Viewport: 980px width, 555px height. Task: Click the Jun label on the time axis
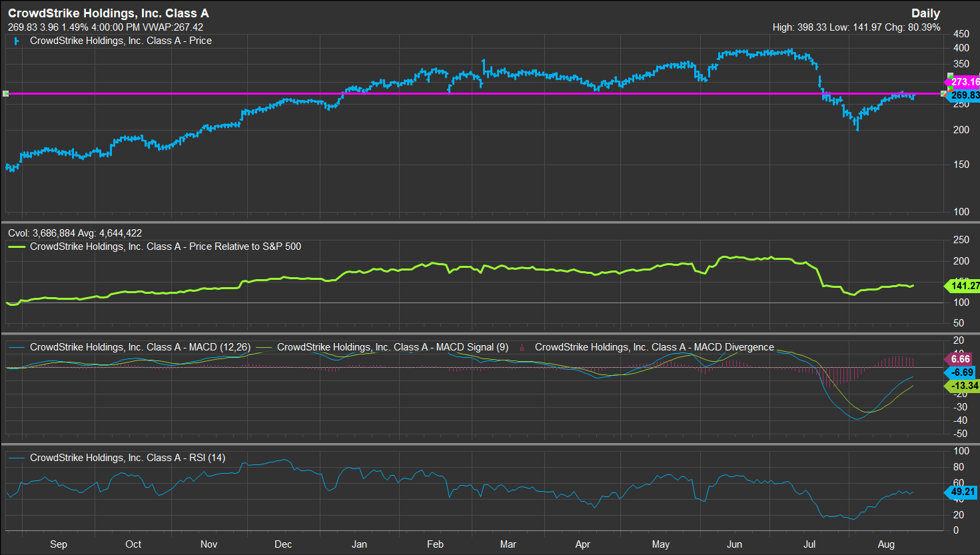click(734, 544)
